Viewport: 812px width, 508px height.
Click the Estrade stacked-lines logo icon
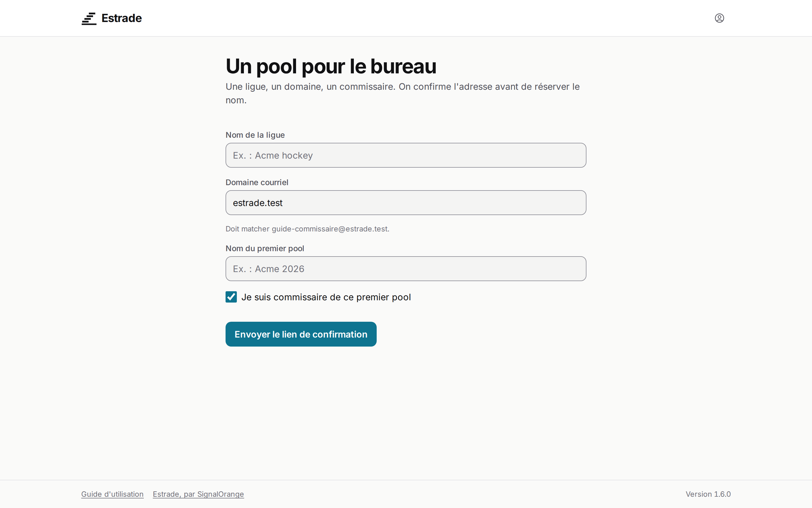click(89, 18)
